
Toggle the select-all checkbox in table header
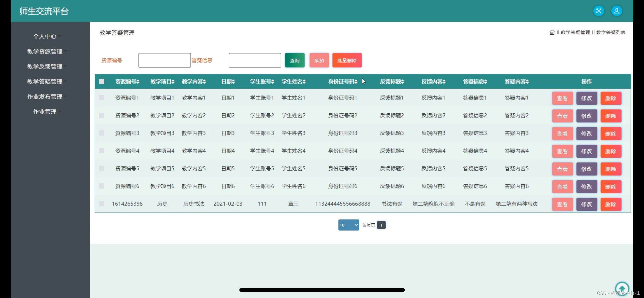pyautogui.click(x=101, y=82)
